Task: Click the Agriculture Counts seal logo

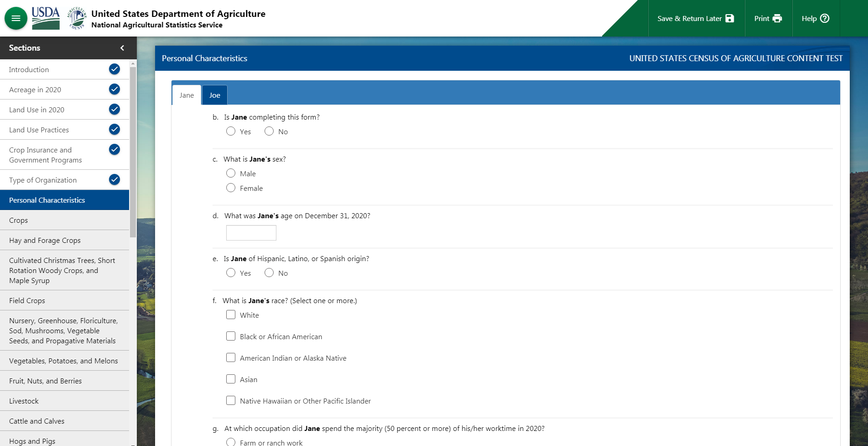Action: click(x=77, y=18)
